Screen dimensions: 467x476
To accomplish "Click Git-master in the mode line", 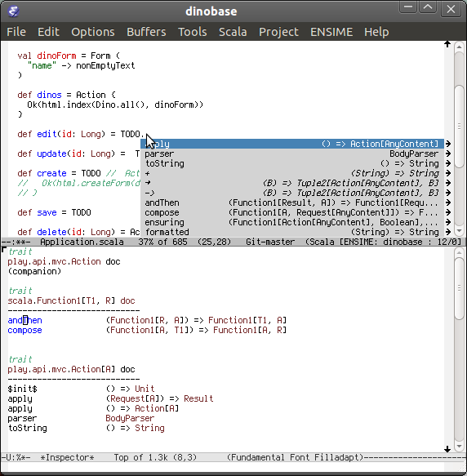I will point(270,242).
